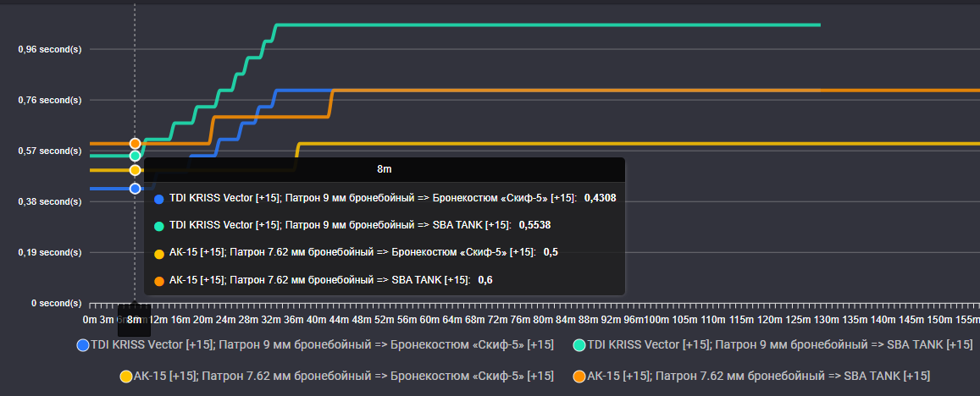
Task: Click tooltip value 0,4308
Action: 600,198
